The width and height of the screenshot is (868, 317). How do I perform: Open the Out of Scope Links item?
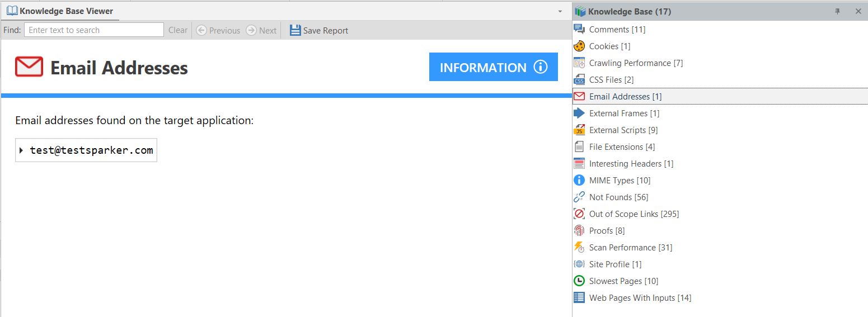[634, 214]
